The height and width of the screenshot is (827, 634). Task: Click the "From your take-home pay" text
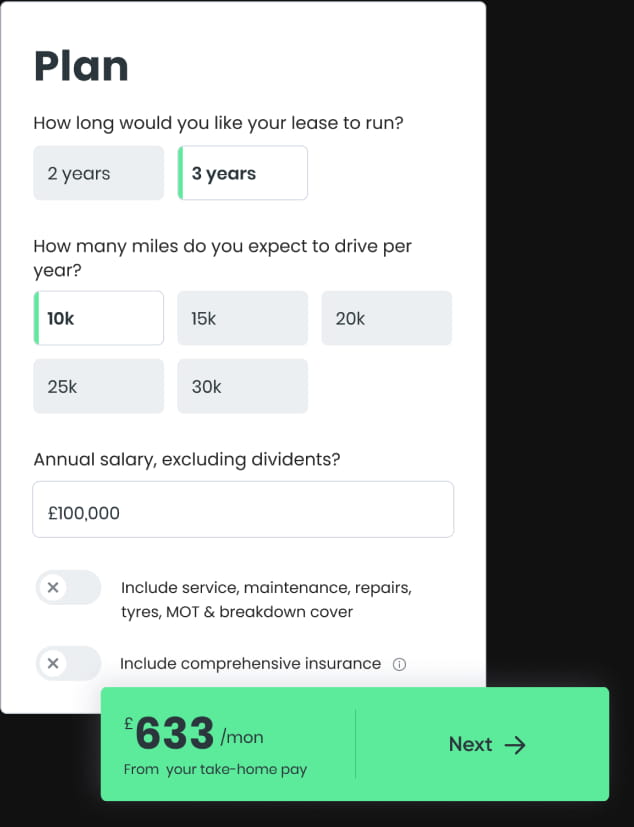pos(215,770)
